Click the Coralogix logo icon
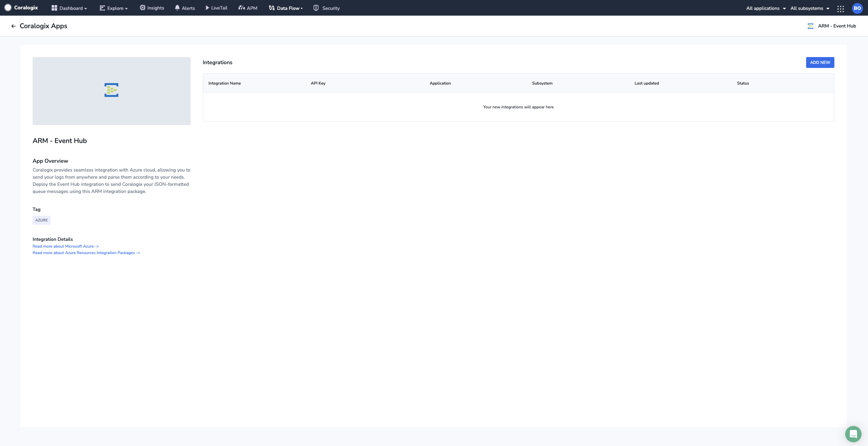This screenshot has height=446, width=868. point(8,8)
